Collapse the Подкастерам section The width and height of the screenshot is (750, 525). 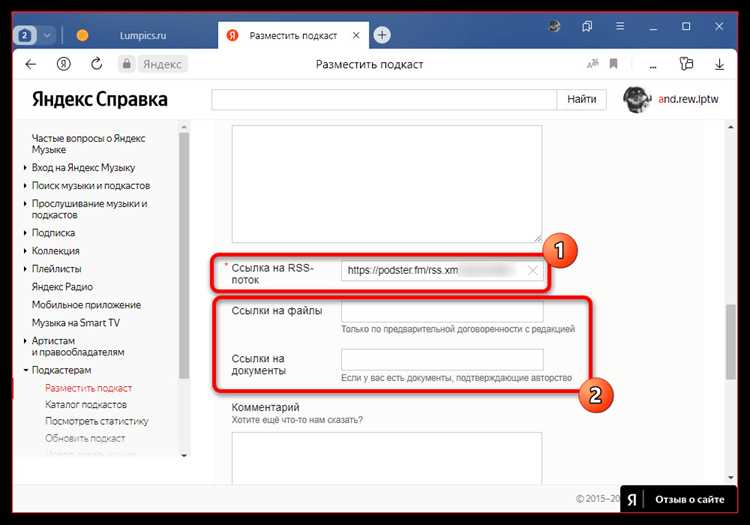[x=61, y=370]
